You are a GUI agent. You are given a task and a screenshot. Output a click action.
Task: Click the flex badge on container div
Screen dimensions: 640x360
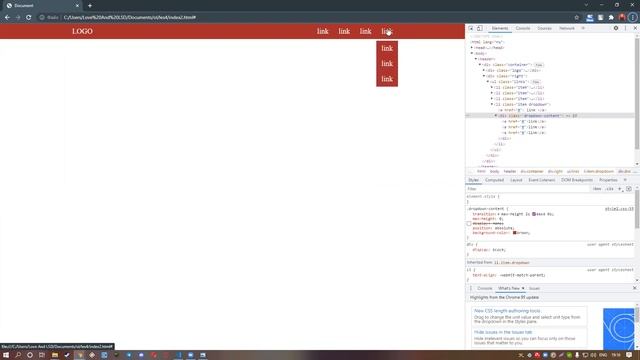coord(539,65)
